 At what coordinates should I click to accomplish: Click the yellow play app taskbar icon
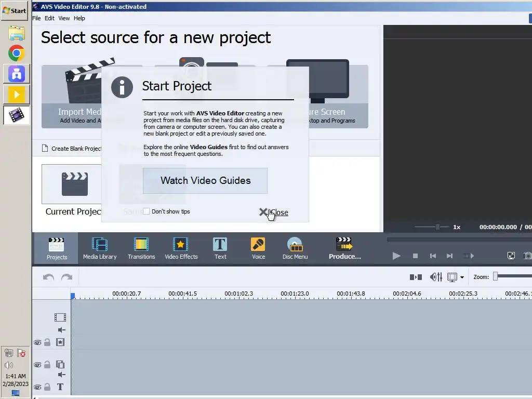coord(16,95)
